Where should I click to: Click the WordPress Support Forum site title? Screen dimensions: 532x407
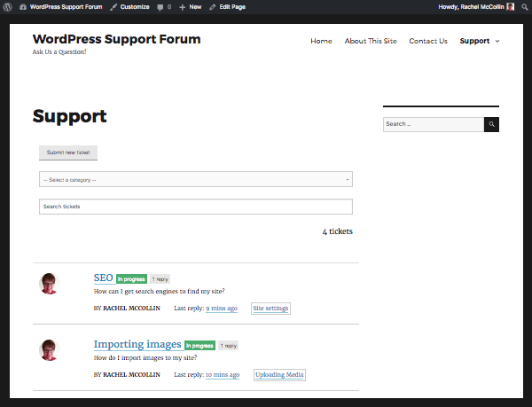click(116, 39)
